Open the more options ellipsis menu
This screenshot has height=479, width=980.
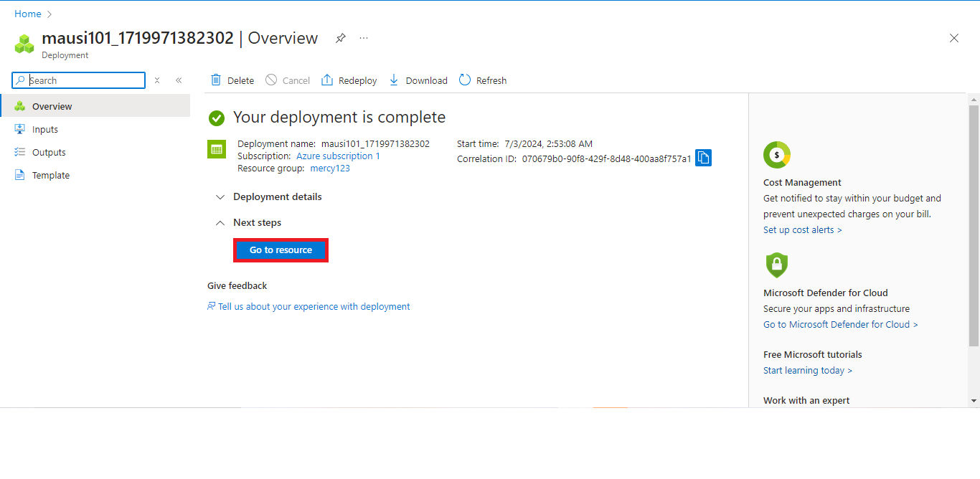click(364, 38)
